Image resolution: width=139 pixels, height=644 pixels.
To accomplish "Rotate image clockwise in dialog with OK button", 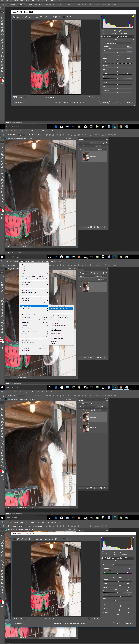I will pyautogui.click(x=70, y=539).
